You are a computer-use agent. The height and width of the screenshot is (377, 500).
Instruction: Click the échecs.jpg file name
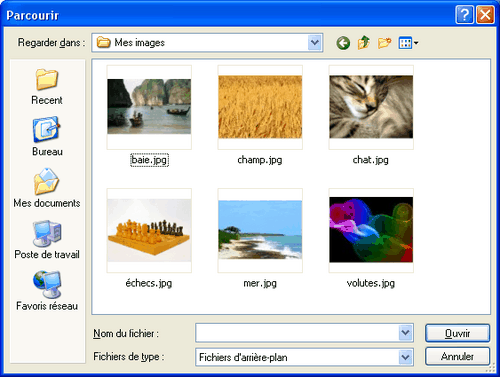point(149,283)
